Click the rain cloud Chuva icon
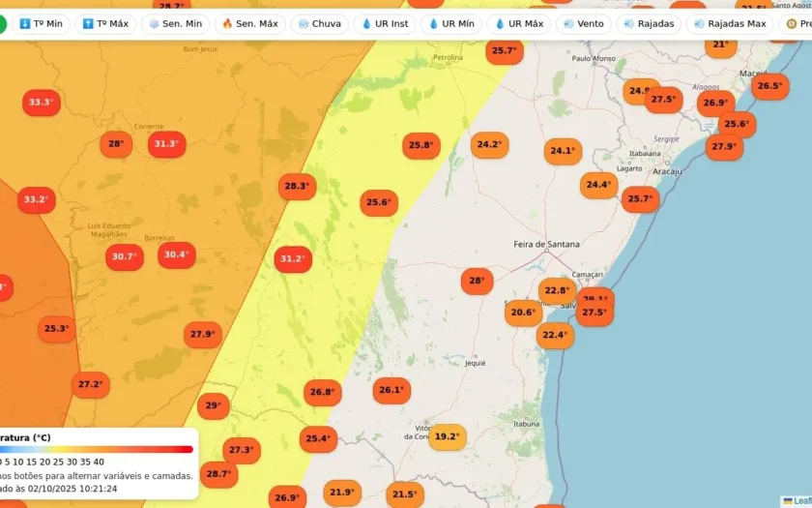 coord(304,24)
